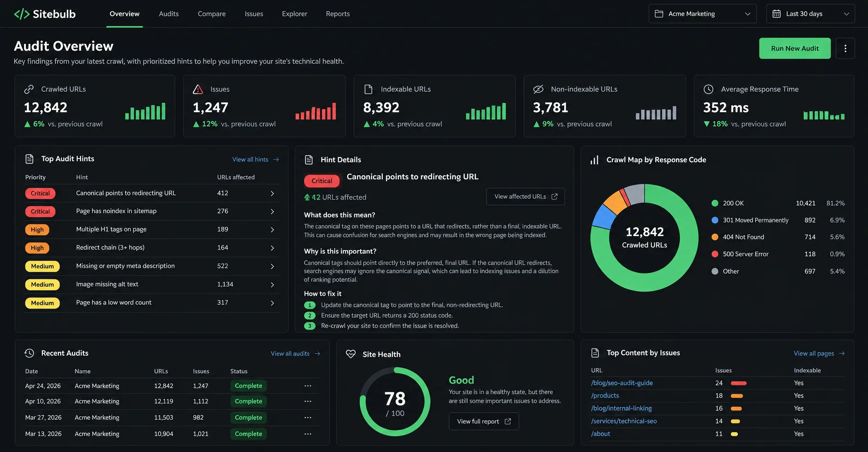Click the 404 Not Found orange legend dot
The image size is (868, 452).
click(715, 237)
